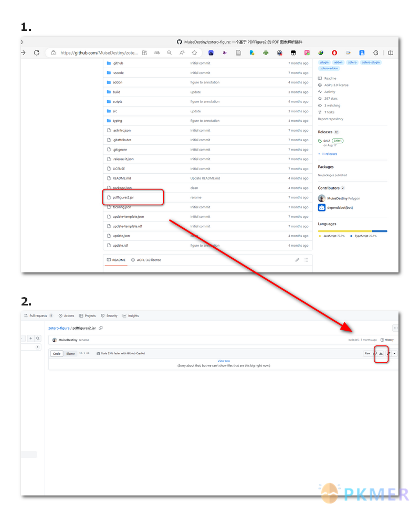Click the zoom out magnifier in address bar
420x517 pixels.
point(170,53)
